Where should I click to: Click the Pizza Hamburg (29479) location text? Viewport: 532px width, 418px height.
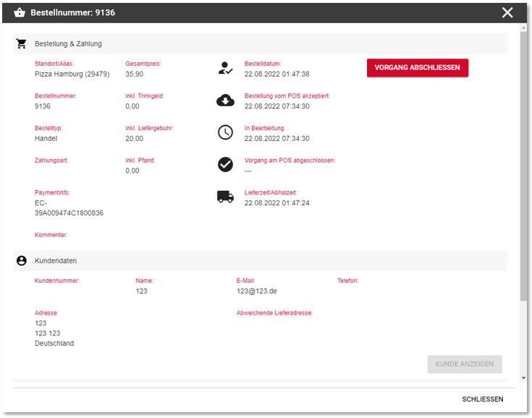(x=72, y=74)
